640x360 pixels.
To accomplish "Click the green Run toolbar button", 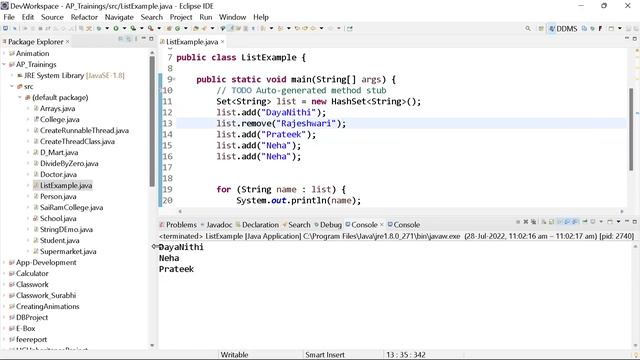I will [116, 29].
